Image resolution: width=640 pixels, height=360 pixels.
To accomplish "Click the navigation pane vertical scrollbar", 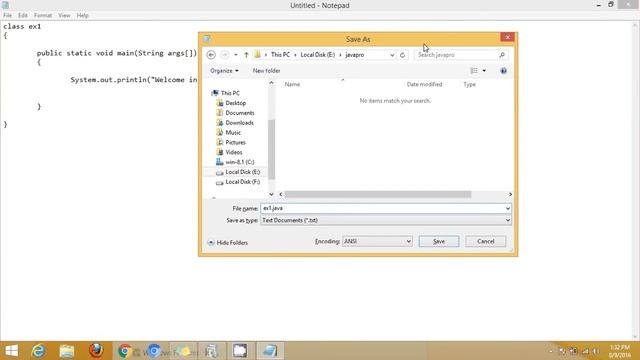I will pyautogui.click(x=271, y=149).
